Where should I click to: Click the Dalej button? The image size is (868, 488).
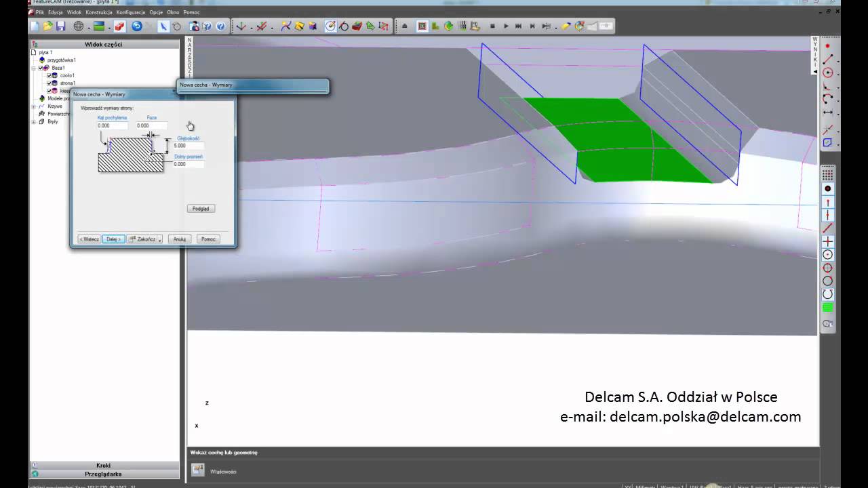[113, 239]
